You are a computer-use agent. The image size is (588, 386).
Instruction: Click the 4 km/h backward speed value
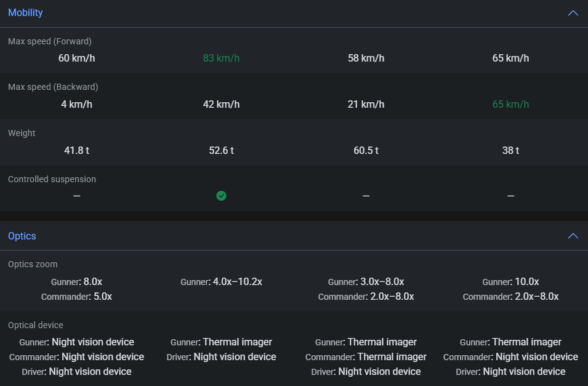[x=76, y=105]
